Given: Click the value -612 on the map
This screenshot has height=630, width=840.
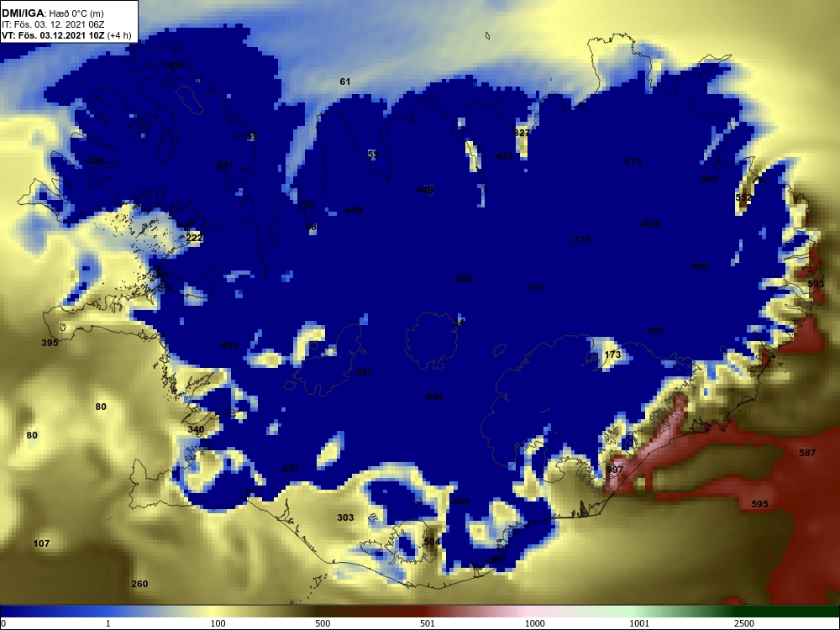Looking at the screenshot, I should (534, 287).
